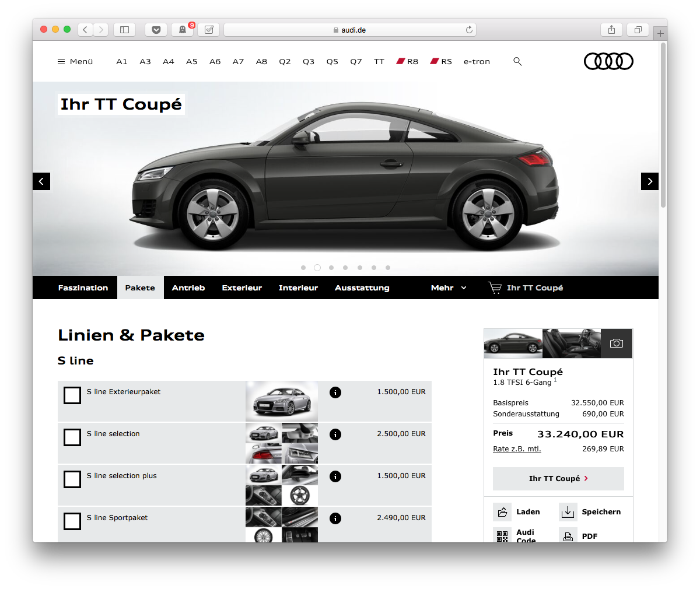The width and height of the screenshot is (700, 589).
Task: Select the last carousel dot
Action: pyautogui.click(x=388, y=268)
